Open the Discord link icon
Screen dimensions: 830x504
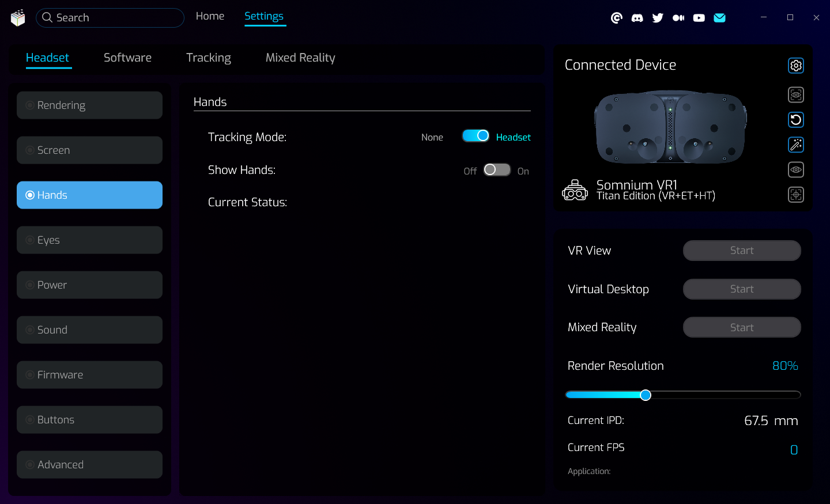click(637, 18)
